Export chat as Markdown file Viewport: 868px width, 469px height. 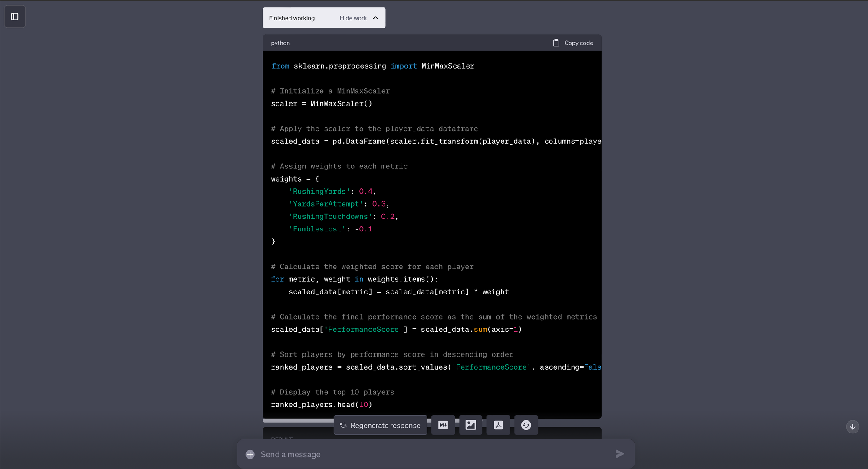[x=443, y=425]
